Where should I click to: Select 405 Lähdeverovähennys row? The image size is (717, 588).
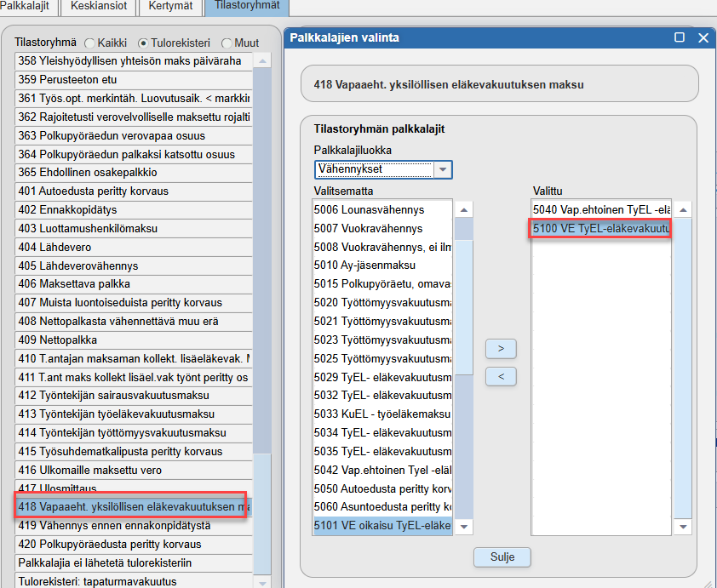click(x=134, y=265)
